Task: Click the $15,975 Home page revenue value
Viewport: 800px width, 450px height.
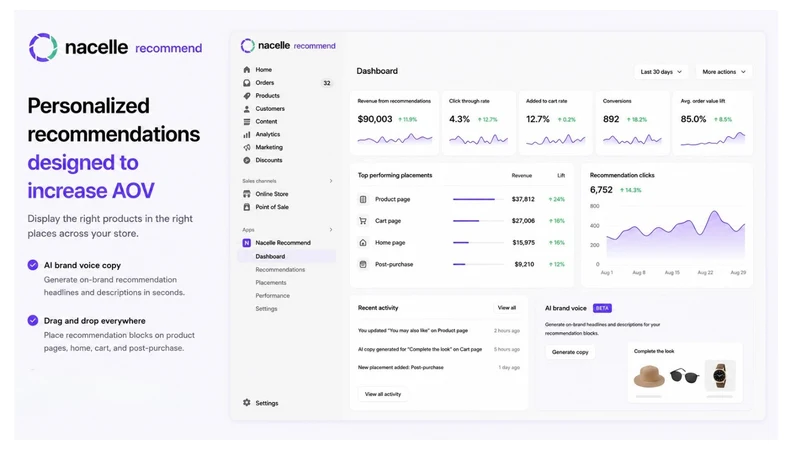Action: click(x=523, y=242)
